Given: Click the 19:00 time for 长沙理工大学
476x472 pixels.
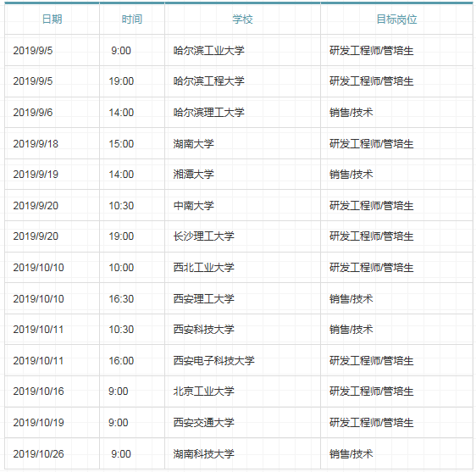Looking at the screenshot, I should (121, 236).
